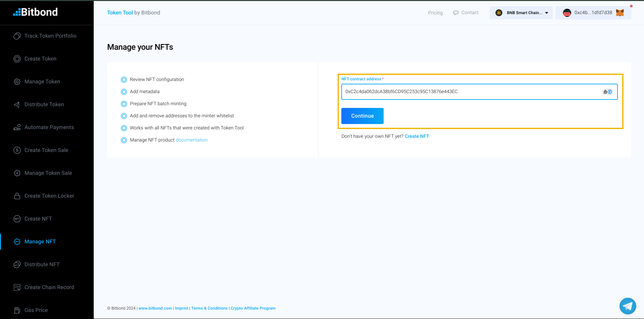
Task: Open Create Chain Record via its icon
Action: tap(17, 287)
